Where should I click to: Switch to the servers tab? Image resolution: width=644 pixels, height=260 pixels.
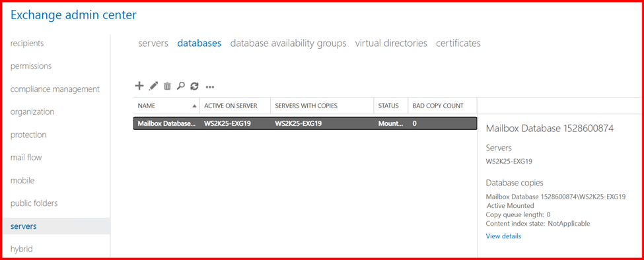[153, 43]
